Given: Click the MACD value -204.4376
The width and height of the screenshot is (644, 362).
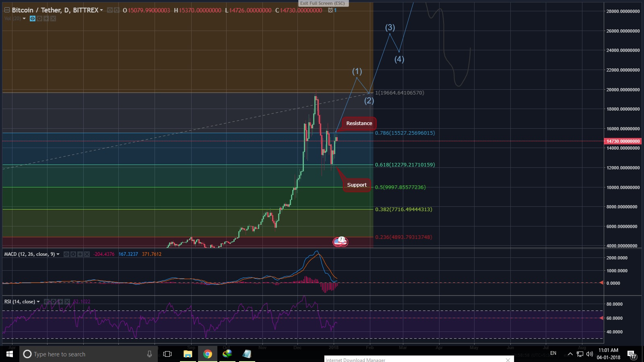Looking at the screenshot, I should click(x=104, y=254).
